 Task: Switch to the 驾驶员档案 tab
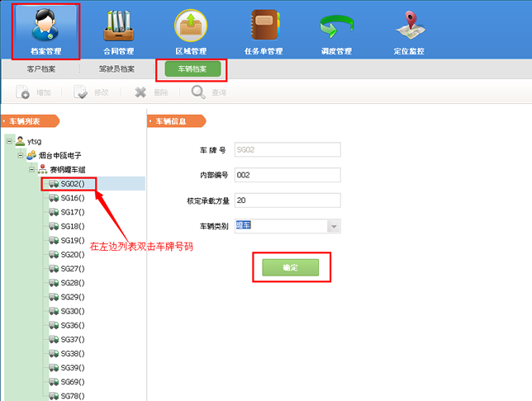click(116, 69)
